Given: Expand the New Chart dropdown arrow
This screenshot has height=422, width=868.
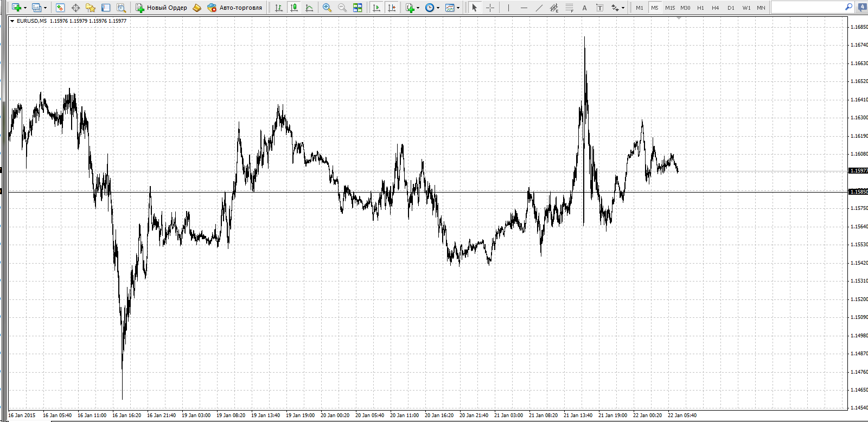Looking at the screenshot, I should coord(25,8).
